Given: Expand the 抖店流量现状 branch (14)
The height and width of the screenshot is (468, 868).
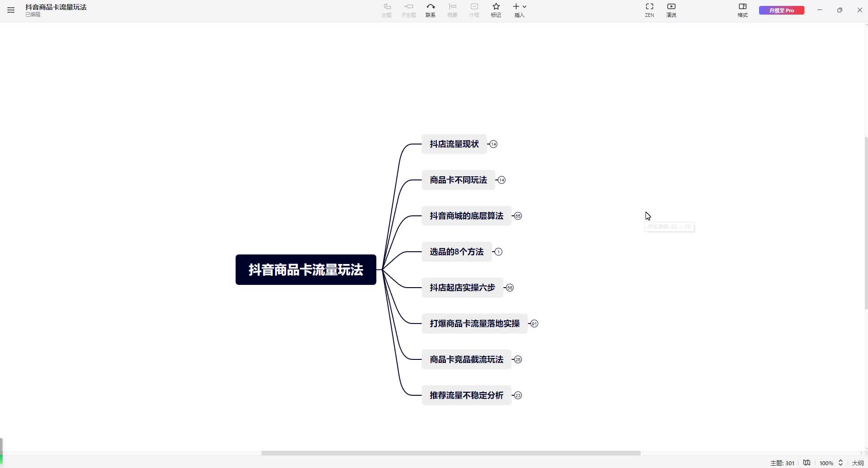Looking at the screenshot, I should click(493, 144).
